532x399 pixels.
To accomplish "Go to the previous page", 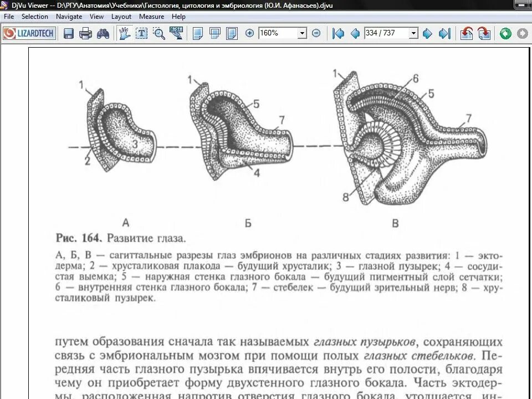I will (355, 33).
